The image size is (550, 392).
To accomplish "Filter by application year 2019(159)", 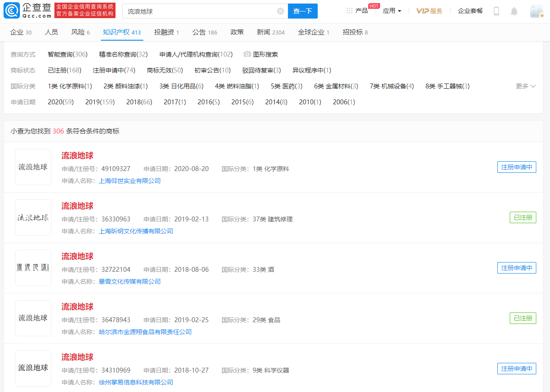I will point(100,102).
